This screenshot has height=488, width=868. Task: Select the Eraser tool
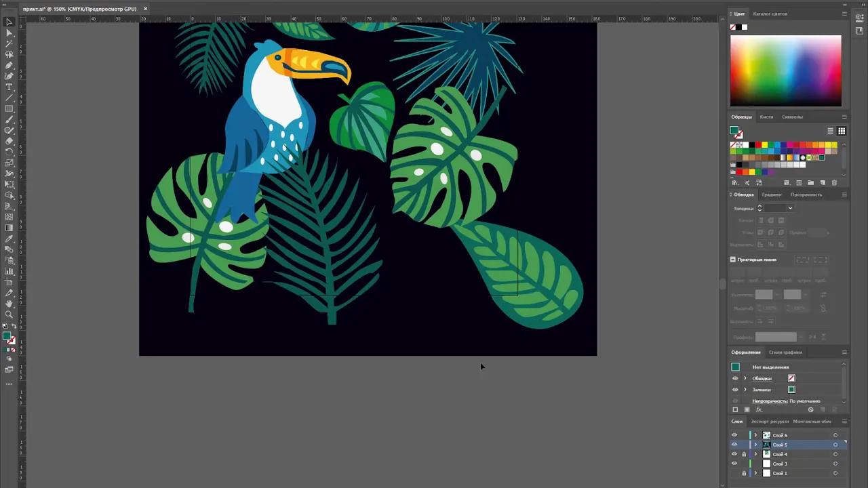9,141
